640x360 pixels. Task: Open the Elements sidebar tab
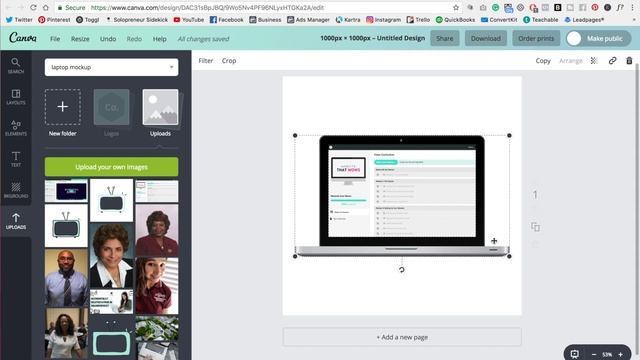(x=16, y=128)
